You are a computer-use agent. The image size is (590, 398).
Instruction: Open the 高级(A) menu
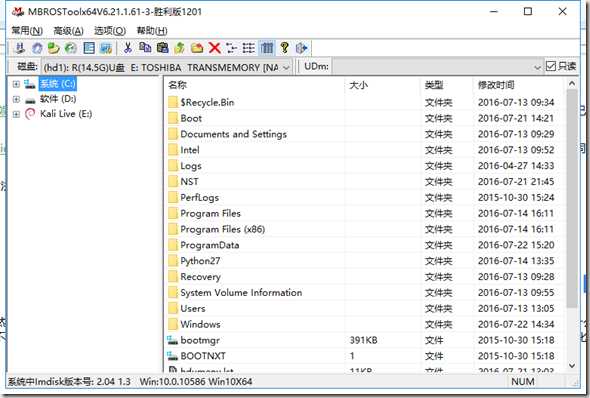68,30
